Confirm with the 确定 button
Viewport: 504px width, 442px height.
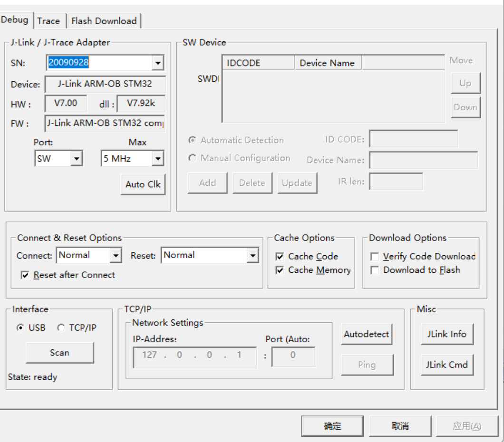(x=332, y=426)
